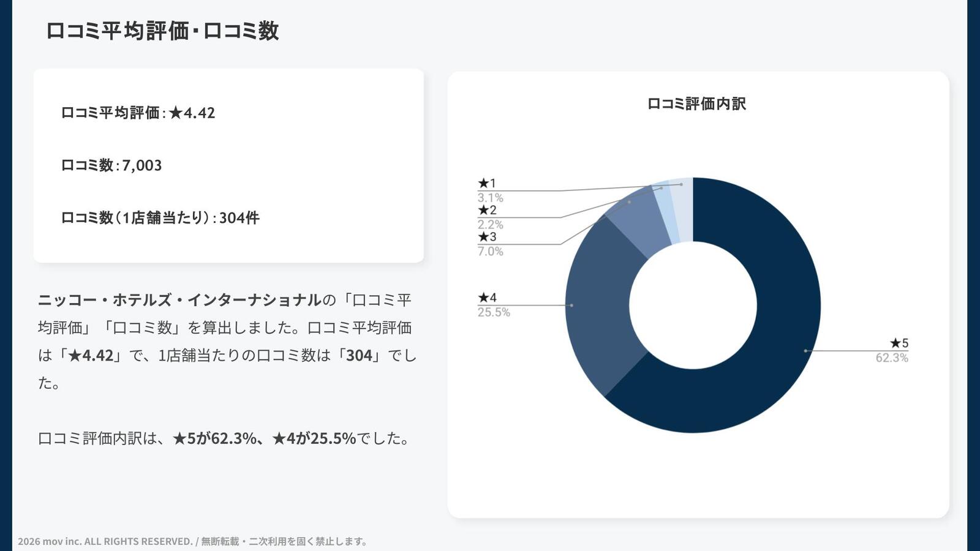Screen dimensions: 980x551
Task: Click the 口コミ数:7,003 line
Action: 111,165
